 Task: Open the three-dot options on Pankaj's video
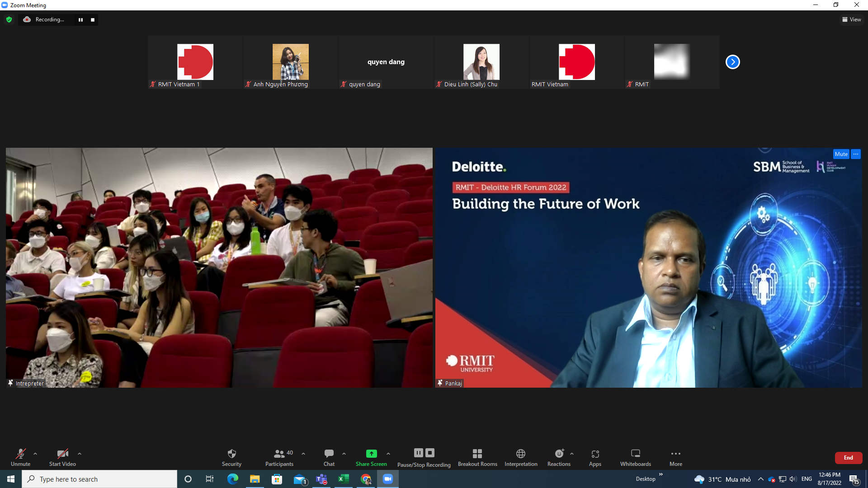856,154
